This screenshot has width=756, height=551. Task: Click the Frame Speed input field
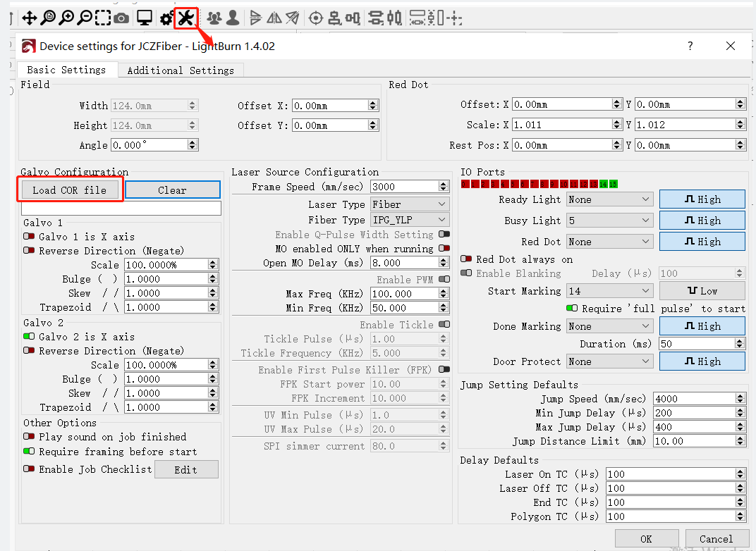point(410,187)
